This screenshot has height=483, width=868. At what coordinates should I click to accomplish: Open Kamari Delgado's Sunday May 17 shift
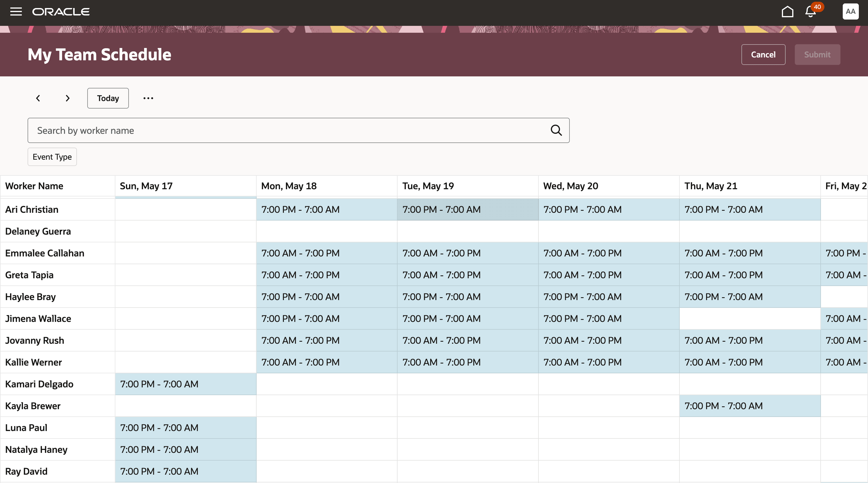point(186,384)
